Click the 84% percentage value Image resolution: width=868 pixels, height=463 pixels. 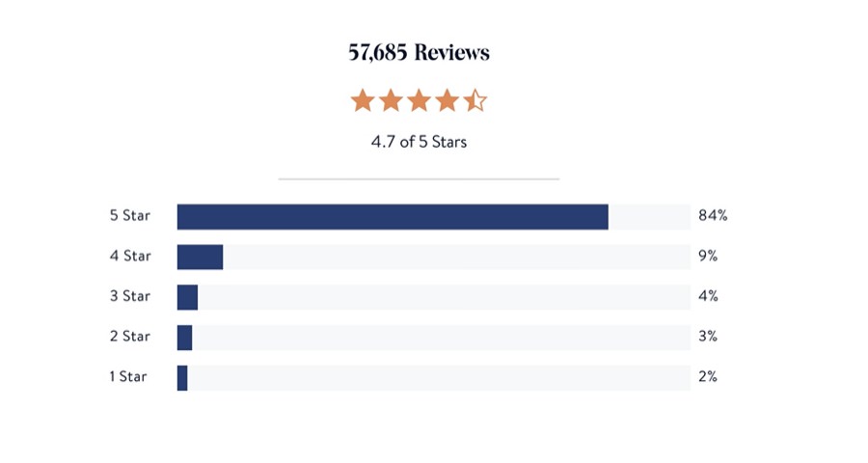tap(713, 215)
